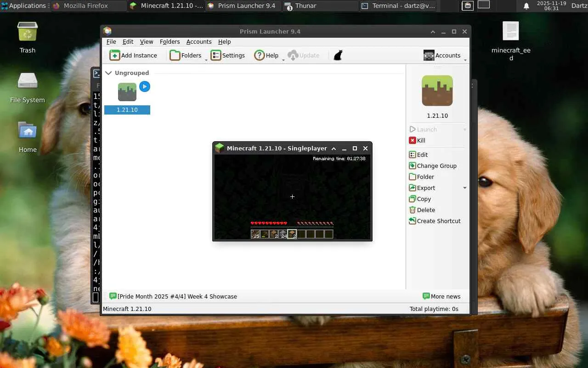
Task: Click the Minecraft 1.21.10 status bar text
Action: pos(127,309)
